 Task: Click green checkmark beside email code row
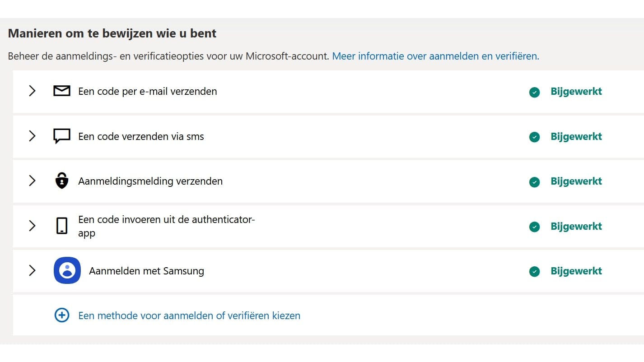[x=534, y=92]
